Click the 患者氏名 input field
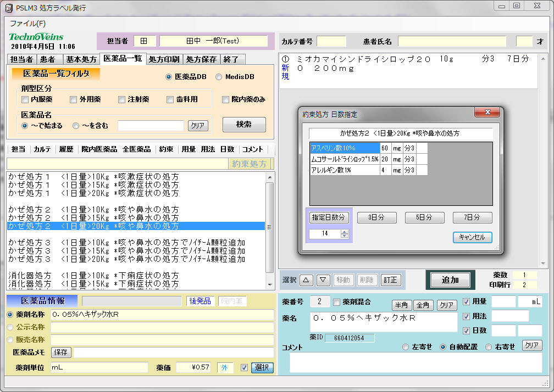The height and width of the screenshot is (392, 554). [452, 41]
